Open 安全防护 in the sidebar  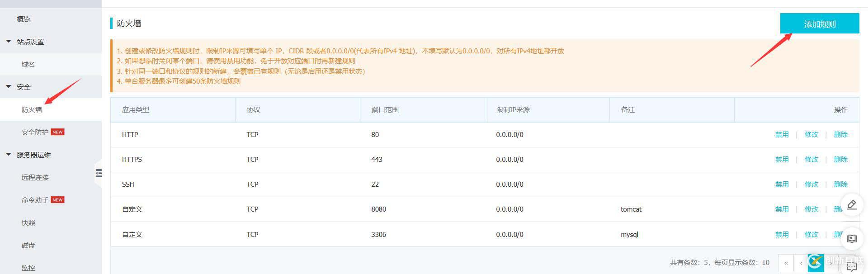[35, 132]
